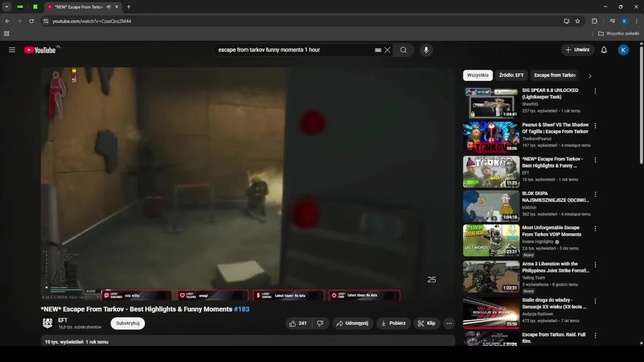Open the #183 hashtag link
Viewport: 644px width, 362px height.
242,309
